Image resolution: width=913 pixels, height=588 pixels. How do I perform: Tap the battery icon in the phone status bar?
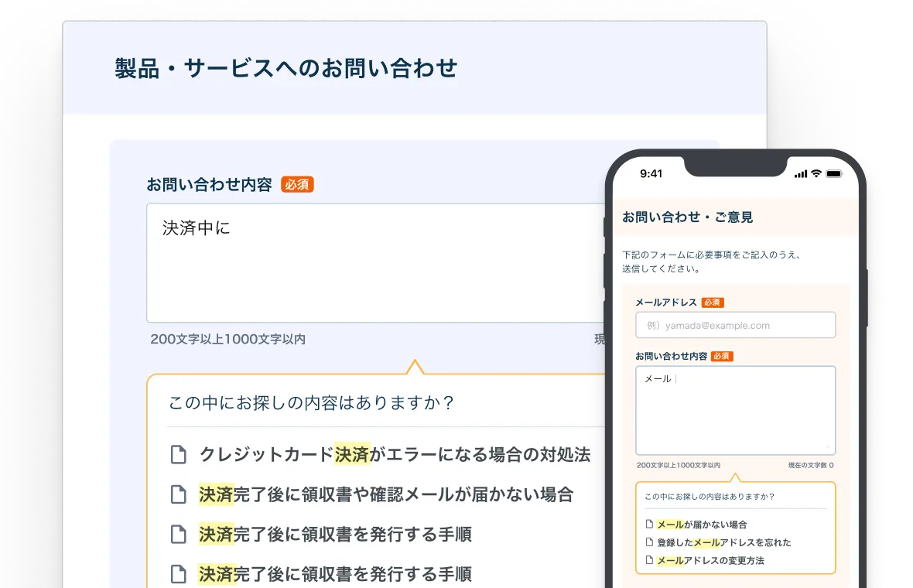point(834,174)
